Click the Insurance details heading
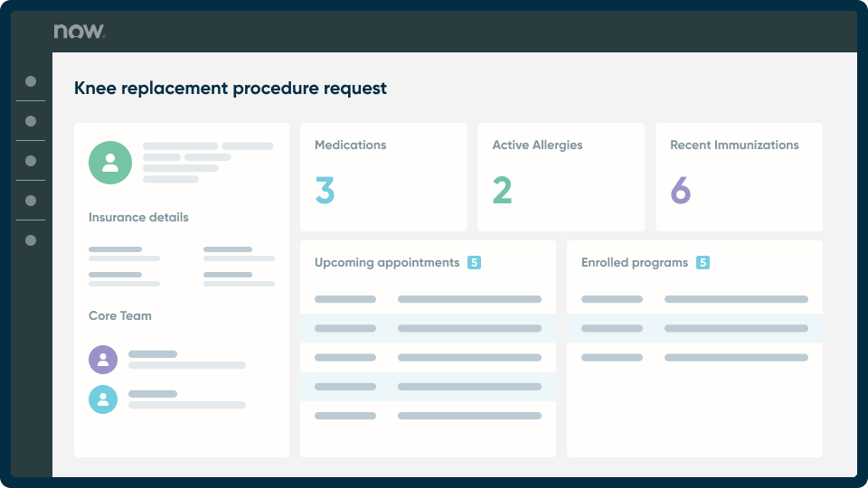The image size is (868, 488). (x=138, y=218)
